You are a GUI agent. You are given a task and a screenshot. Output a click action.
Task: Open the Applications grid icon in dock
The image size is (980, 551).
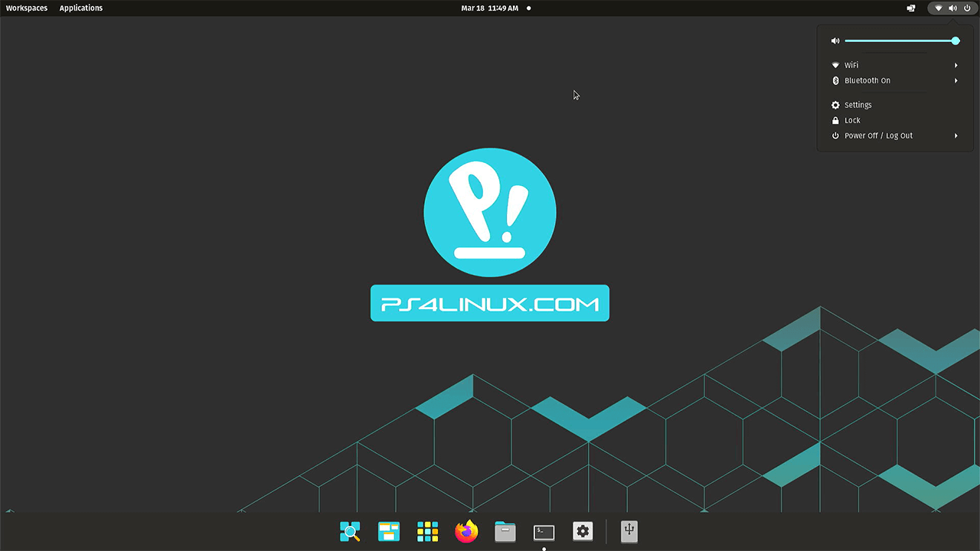point(427,531)
